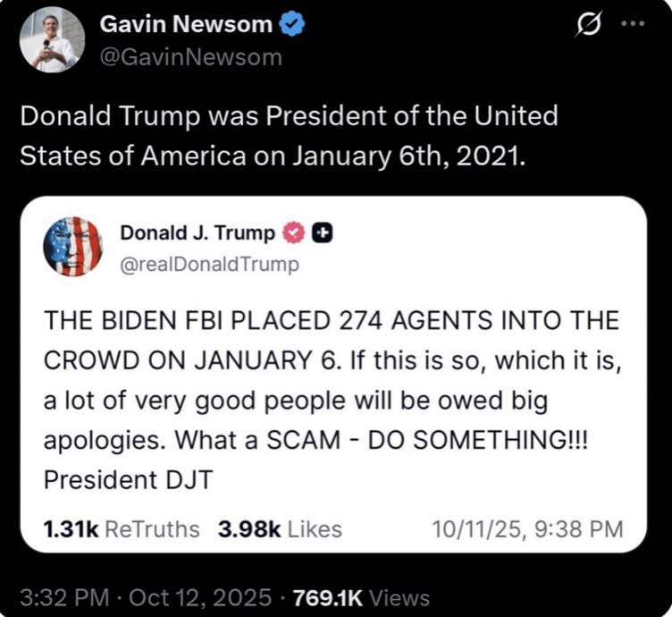This screenshot has width=672, height=617.
Task: Click the tweet text about January 6th, 2021
Action: click(x=289, y=135)
